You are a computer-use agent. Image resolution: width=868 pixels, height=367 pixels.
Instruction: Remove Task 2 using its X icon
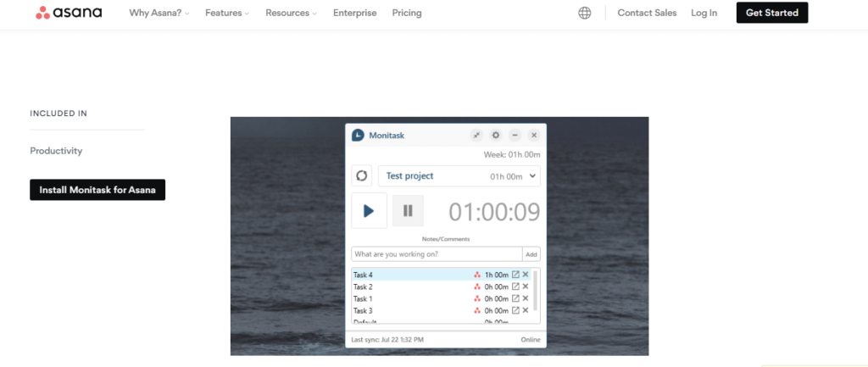(526, 286)
